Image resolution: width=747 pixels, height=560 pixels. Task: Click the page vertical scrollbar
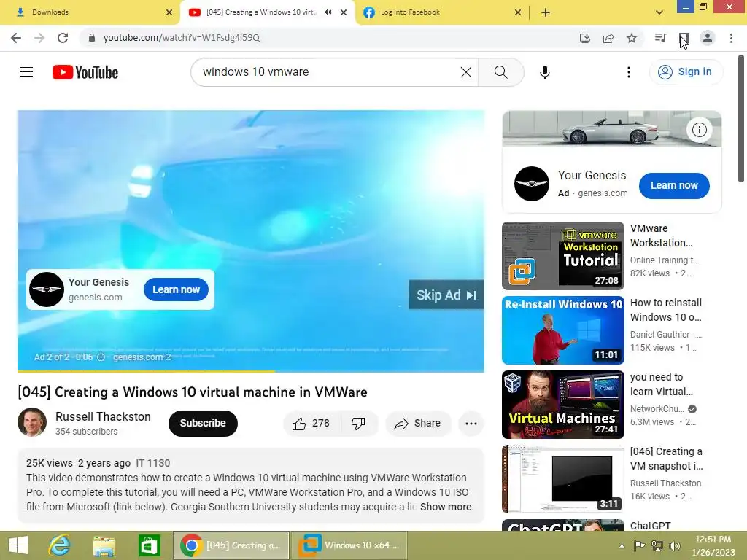pos(741,119)
